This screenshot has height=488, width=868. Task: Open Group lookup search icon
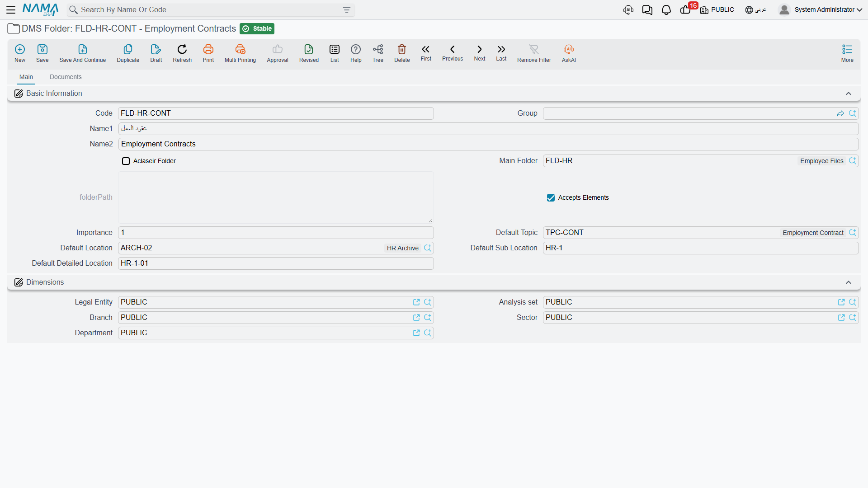click(x=853, y=113)
